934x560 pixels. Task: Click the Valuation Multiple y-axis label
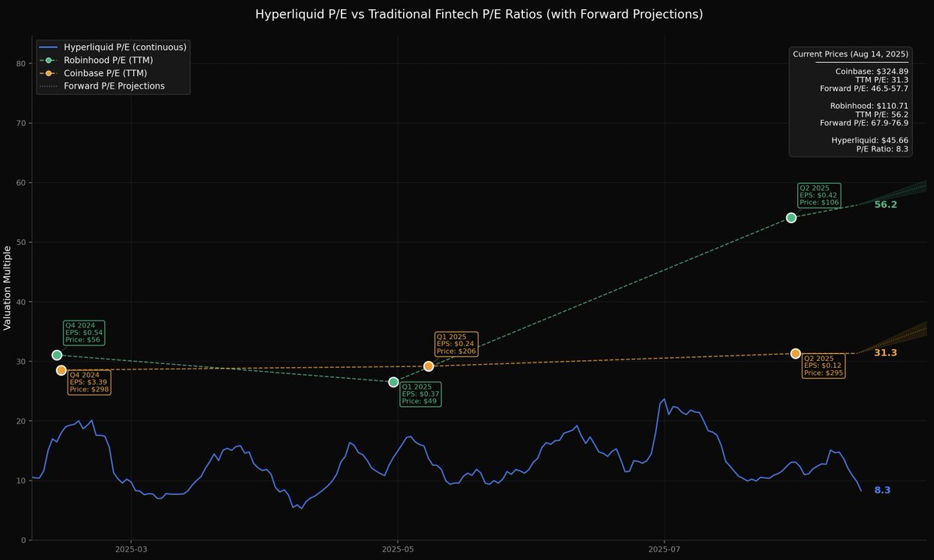click(x=7, y=287)
